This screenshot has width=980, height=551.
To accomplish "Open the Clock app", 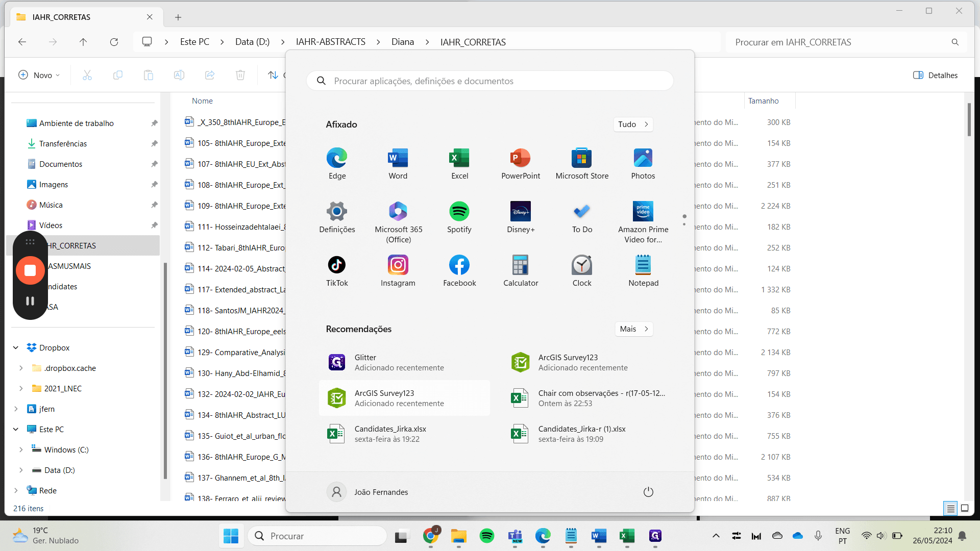I will click(582, 271).
